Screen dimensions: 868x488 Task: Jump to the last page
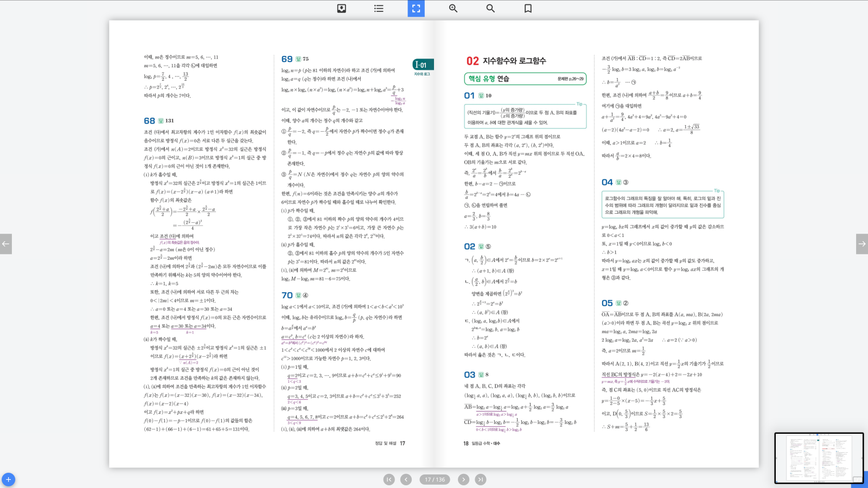[481, 479]
